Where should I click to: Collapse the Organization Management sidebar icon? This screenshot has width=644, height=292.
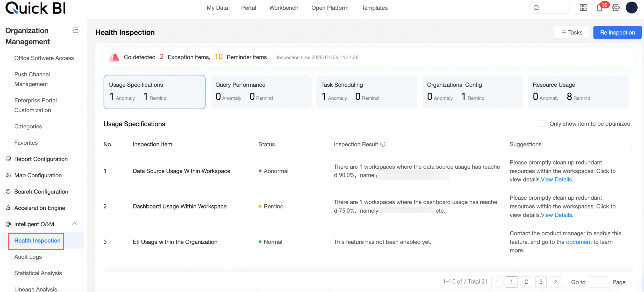[75, 30]
